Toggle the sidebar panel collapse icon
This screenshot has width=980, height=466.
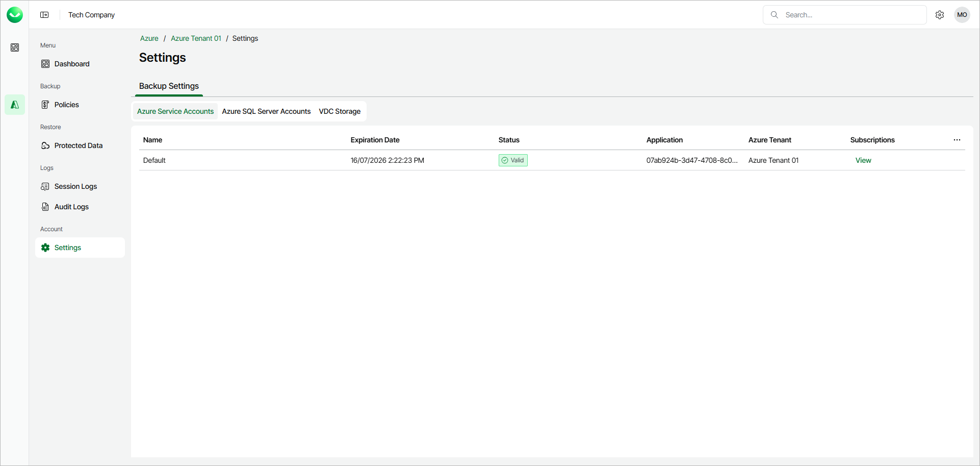(44, 15)
